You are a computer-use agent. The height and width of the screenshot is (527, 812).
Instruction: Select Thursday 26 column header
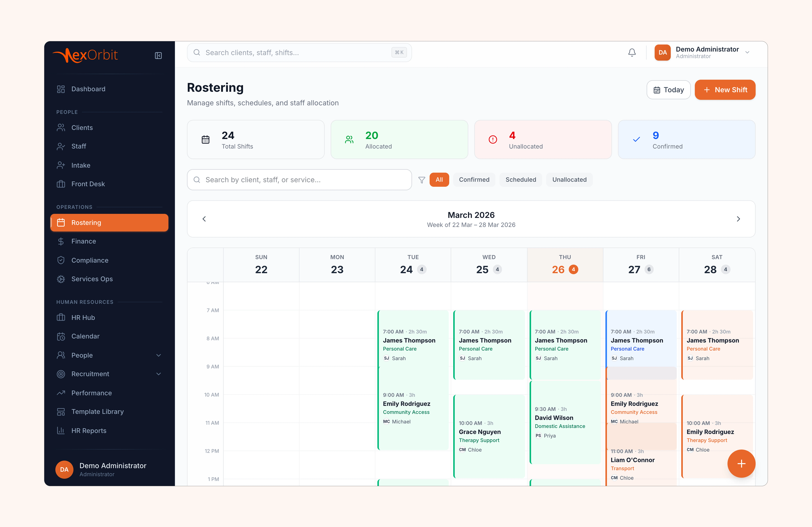coord(565,265)
